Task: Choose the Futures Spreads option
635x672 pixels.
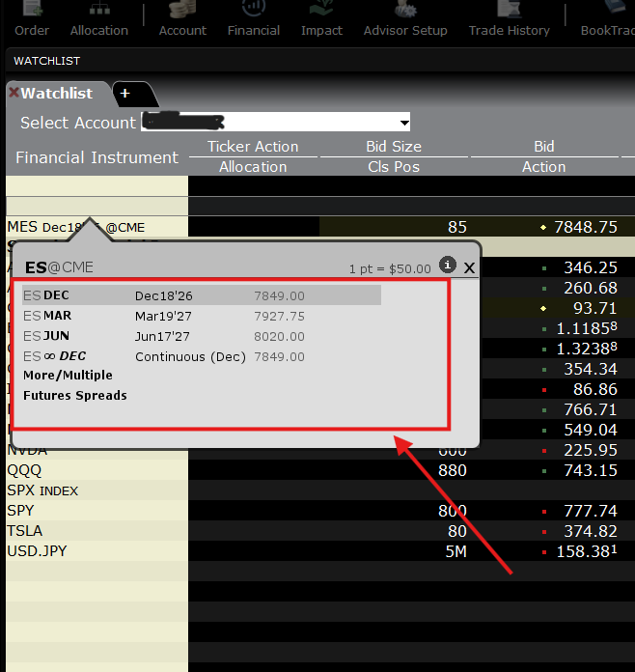Action: [x=75, y=395]
